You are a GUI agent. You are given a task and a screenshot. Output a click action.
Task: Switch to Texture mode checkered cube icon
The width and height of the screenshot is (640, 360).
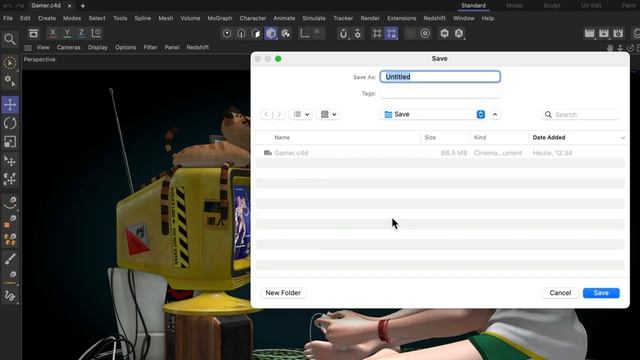pos(286,33)
